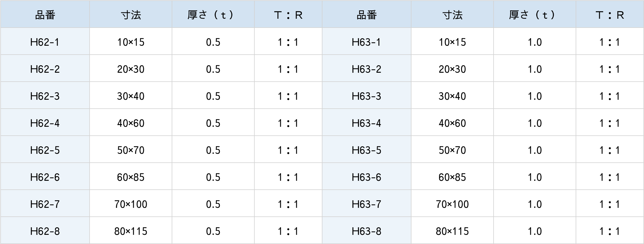Select the 1.0 thickness cell for H63-4
This screenshot has width=644, height=244.
[x=535, y=123]
